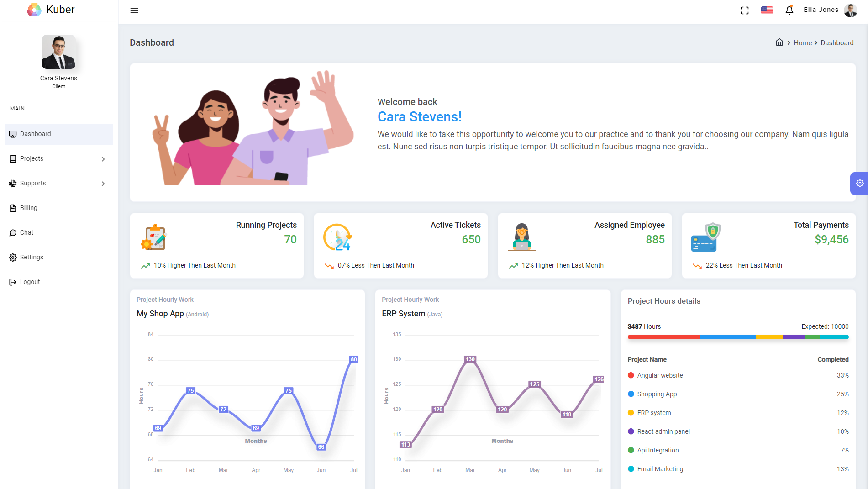Click the Total Payments card shield icon
The image size is (868, 489).
click(x=706, y=237)
